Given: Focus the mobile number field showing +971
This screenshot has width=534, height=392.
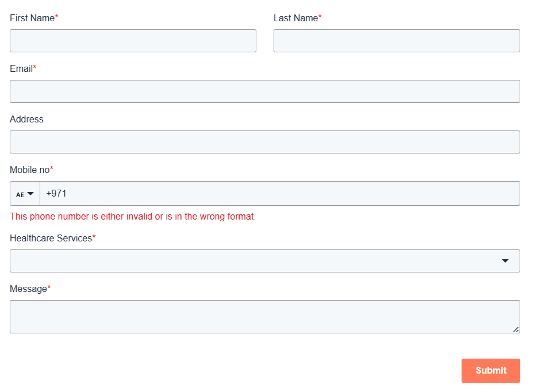Looking at the screenshot, I should pos(279,194).
